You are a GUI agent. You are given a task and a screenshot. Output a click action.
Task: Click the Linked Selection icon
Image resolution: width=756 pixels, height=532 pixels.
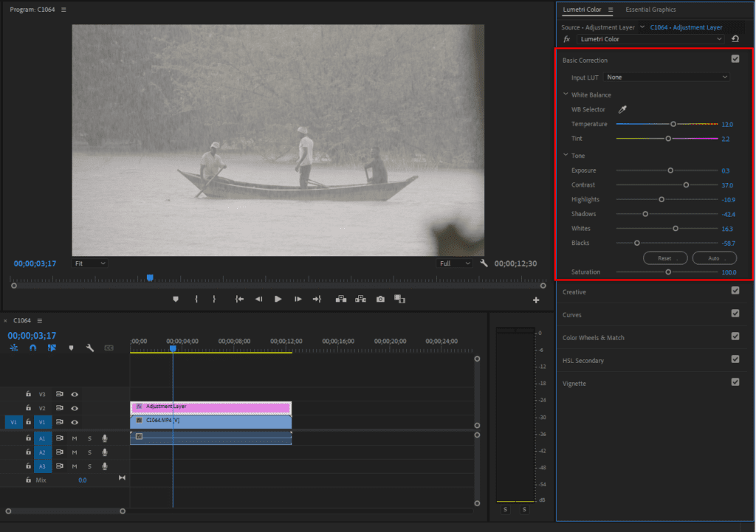pos(52,348)
